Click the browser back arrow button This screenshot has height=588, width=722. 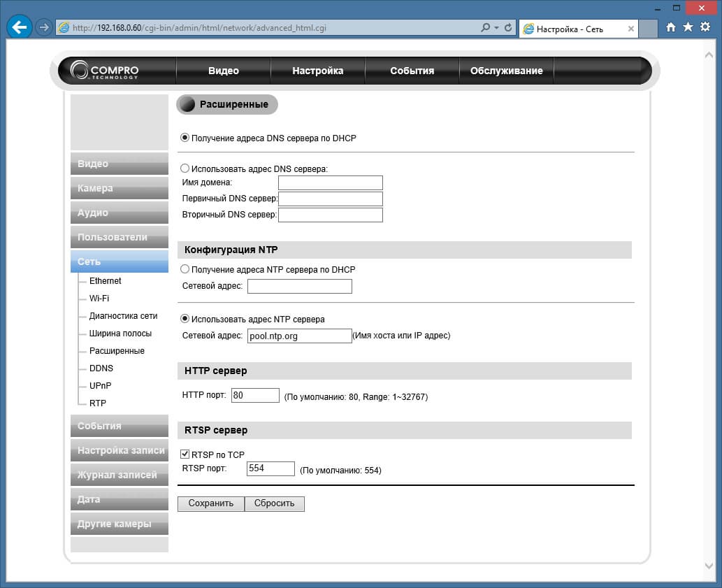click(x=20, y=28)
